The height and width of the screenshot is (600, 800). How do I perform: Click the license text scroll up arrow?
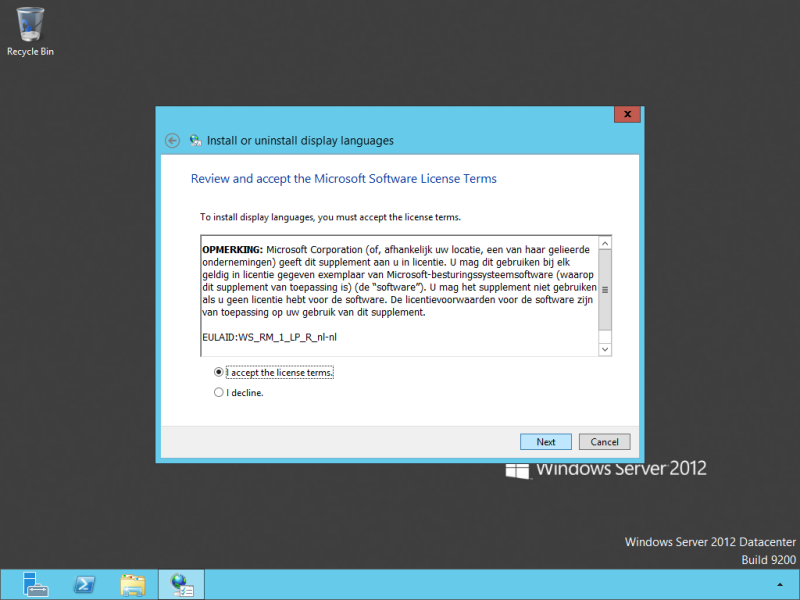click(605, 243)
